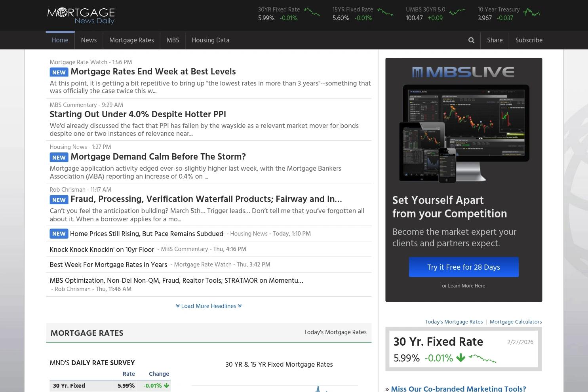Open MBS Optimization, Non-Del Non-QM article
The image size is (588, 392).
coord(176,280)
